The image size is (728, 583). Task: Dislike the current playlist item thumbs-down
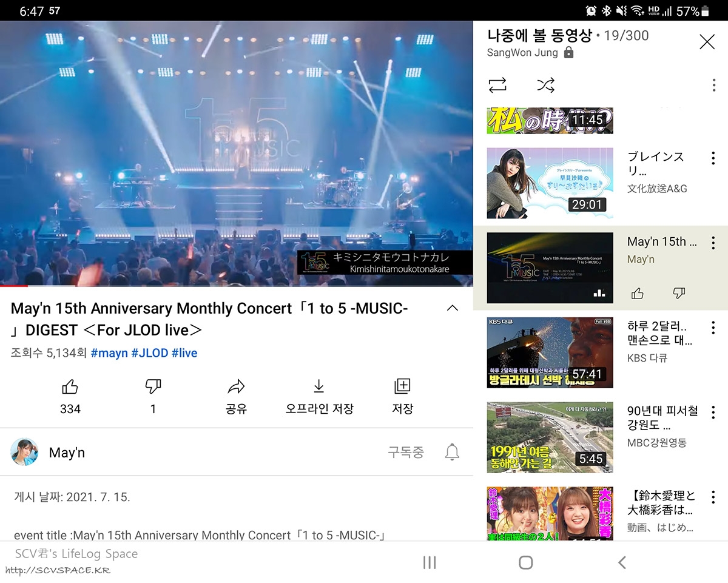[679, 294]
